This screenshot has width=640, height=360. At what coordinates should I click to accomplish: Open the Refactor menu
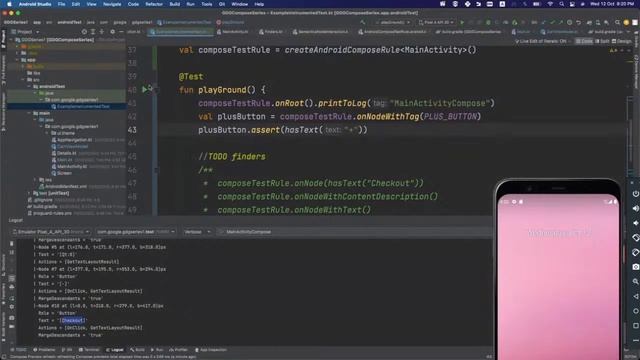tap(154, 4)
